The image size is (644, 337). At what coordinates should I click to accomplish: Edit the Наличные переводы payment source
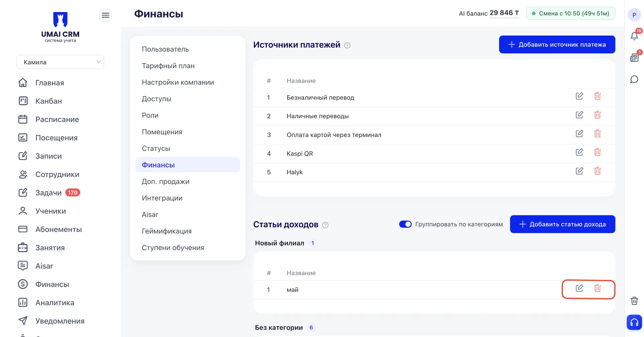pyautogui.click(x=579, y=115)
